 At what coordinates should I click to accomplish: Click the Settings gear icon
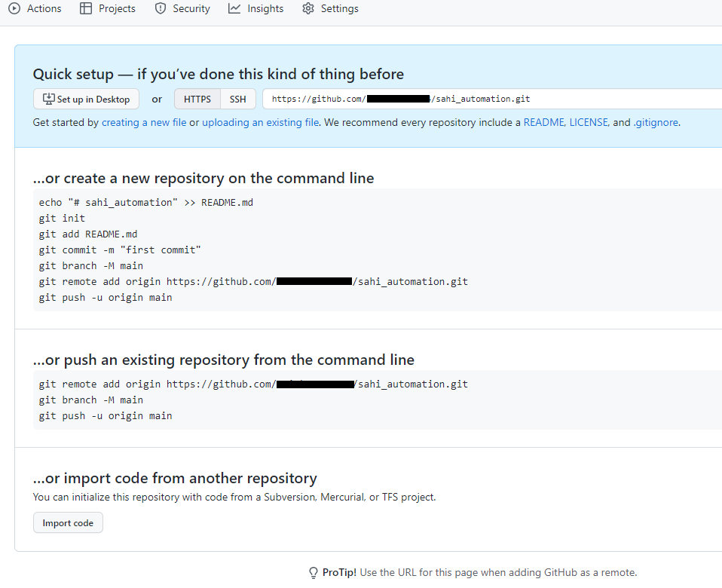[x=307, y=9]
